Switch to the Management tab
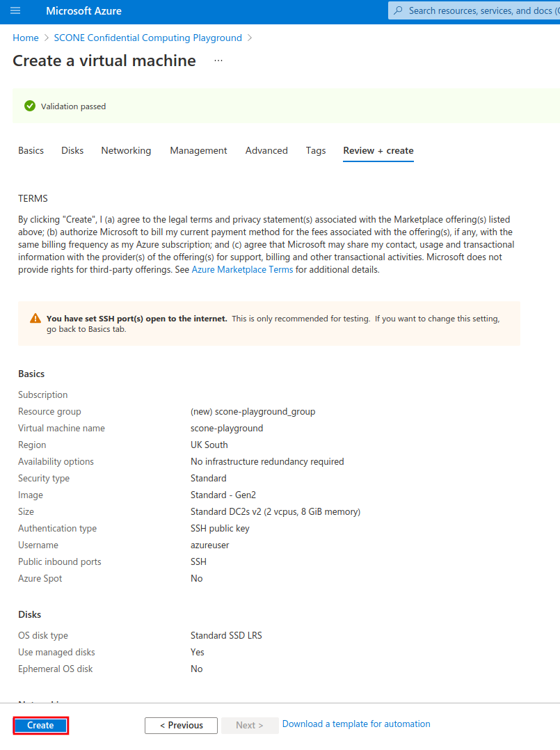Image resolution: width=560 pixels, height=750 pixels. [x=198, y=150]
